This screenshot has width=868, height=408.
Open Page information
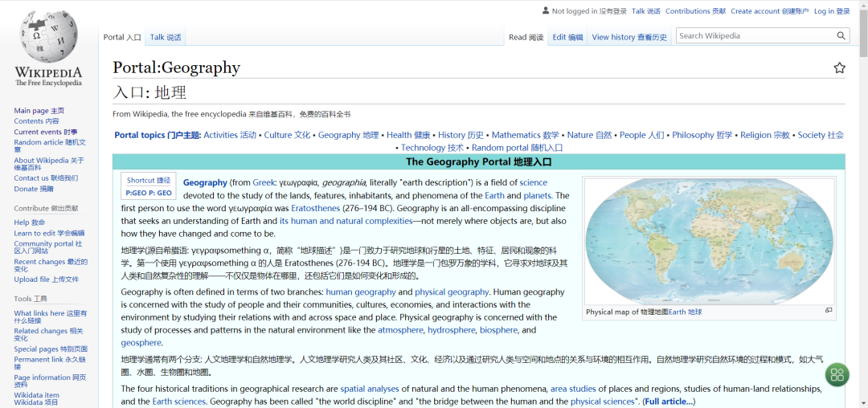(50, 381)
